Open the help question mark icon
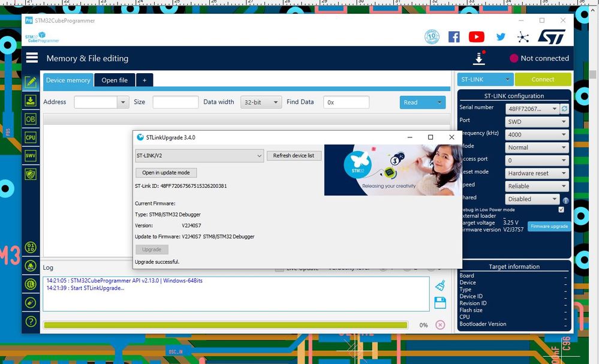The width and height of the screenshot is (599, 364). (x=31, y=321)
